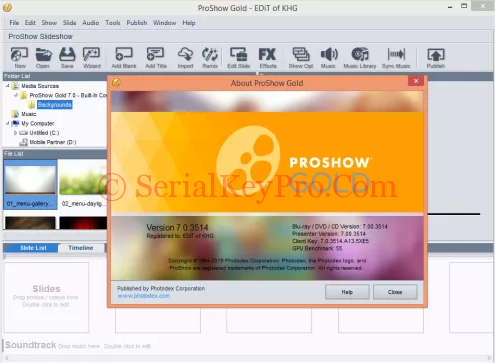495x363 pixels.
Task: Create a new show with New icon
Action: point(19,58)
